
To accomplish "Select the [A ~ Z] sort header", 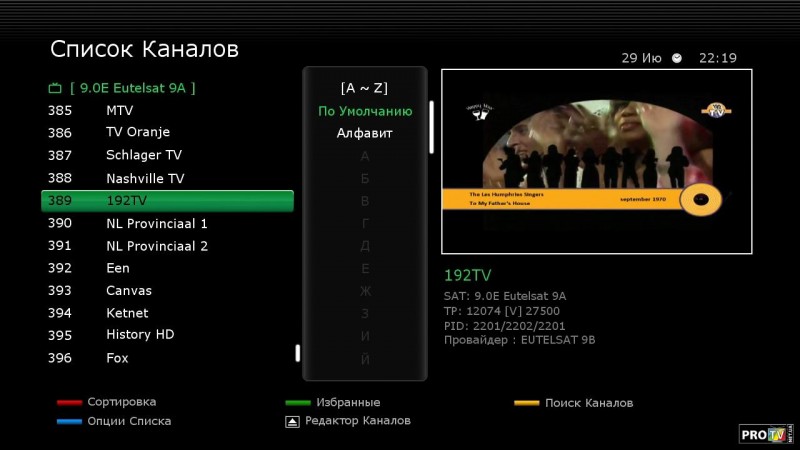I will [365, 88].
